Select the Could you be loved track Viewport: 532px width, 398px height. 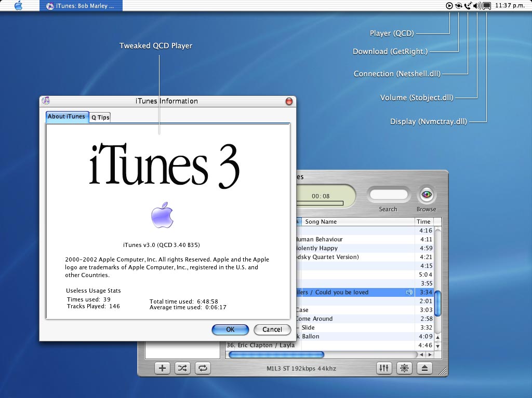(x=365, y=292)
